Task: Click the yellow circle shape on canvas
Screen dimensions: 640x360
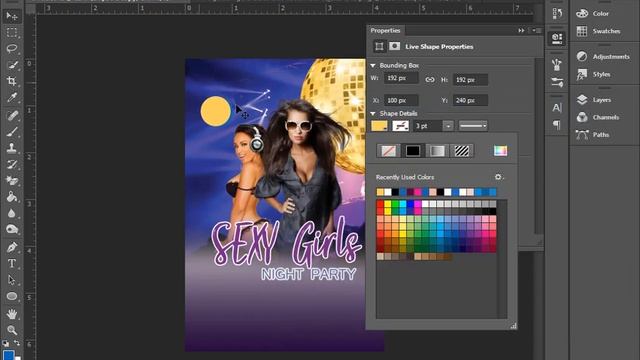Action: point(216,111)
